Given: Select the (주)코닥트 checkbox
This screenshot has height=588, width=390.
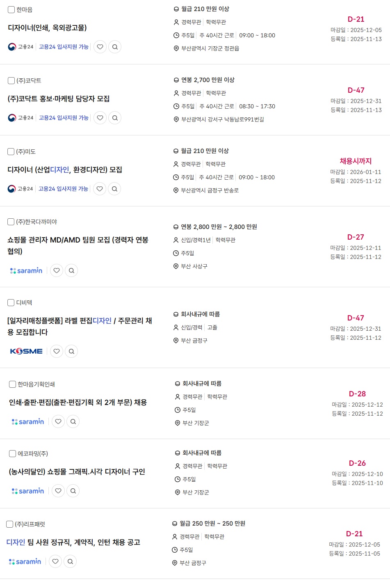Looking at the screenshot, I should (x=11, y=80).
